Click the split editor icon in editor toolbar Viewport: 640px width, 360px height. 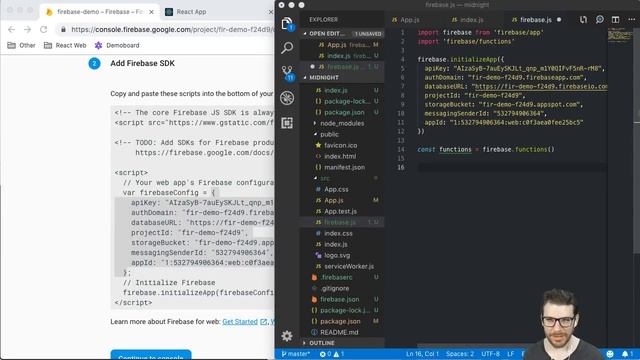(615, 20)
